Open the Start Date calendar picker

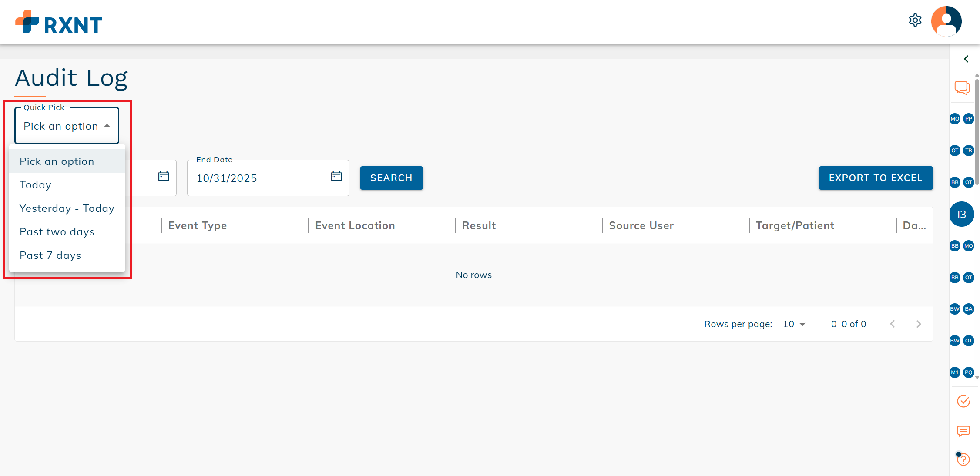[x=163, y=177]
